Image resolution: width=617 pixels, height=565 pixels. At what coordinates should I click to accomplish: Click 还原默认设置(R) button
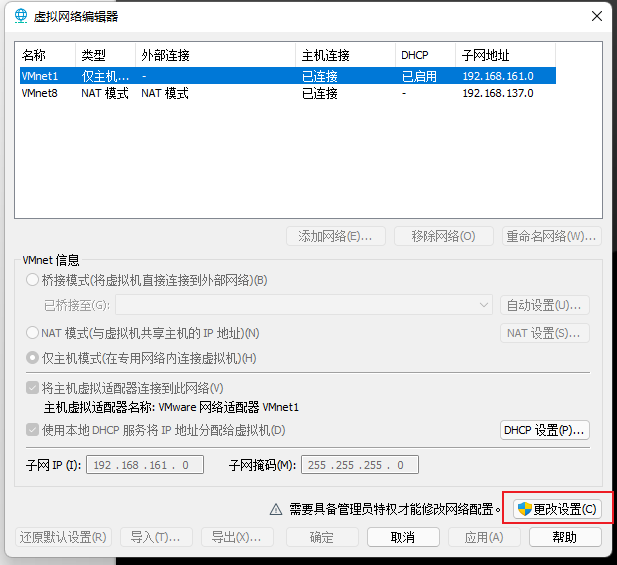click(x=63, y=537)
